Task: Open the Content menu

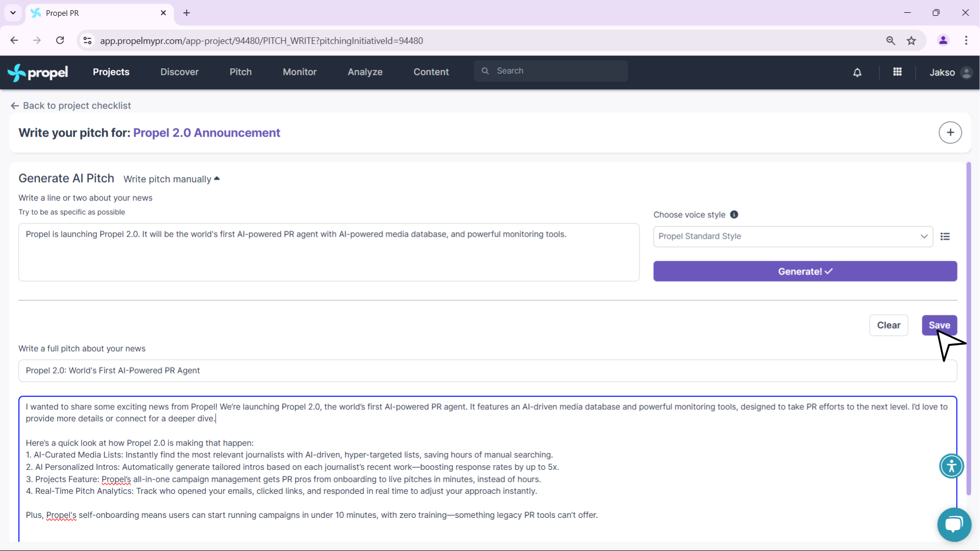Action: (431, 72)
